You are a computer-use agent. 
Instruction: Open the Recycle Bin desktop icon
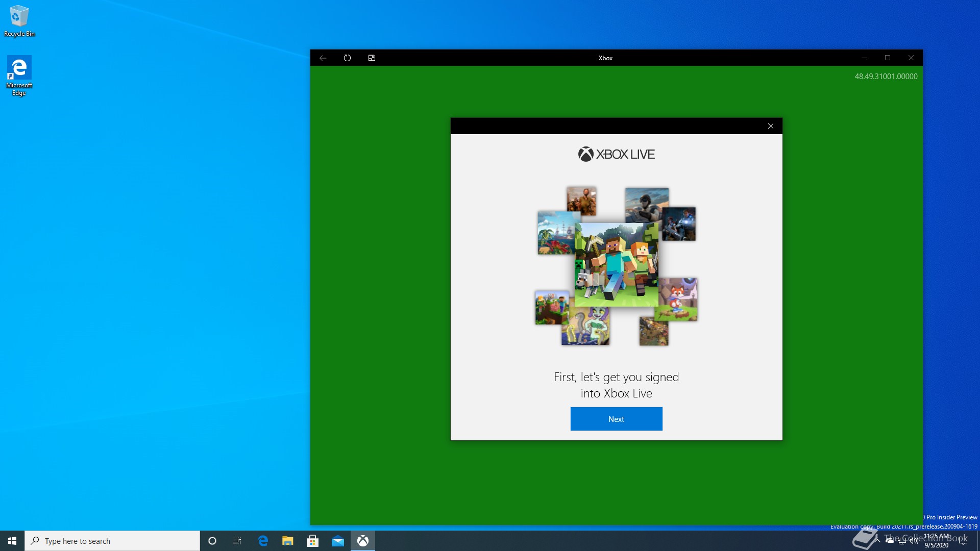pyautogui.click(x=19, y=21)
